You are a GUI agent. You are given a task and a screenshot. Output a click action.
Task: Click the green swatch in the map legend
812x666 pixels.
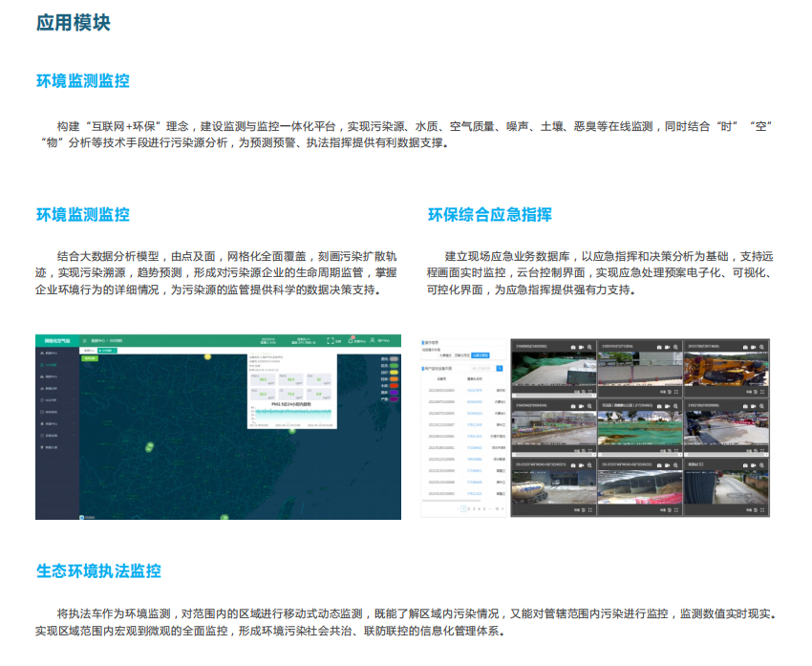coord(395,366)
